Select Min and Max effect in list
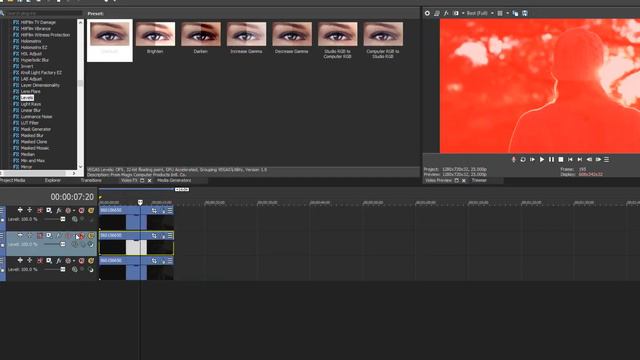Image resolution: width=640 pixels, height=360 pixels. [33, 160]
